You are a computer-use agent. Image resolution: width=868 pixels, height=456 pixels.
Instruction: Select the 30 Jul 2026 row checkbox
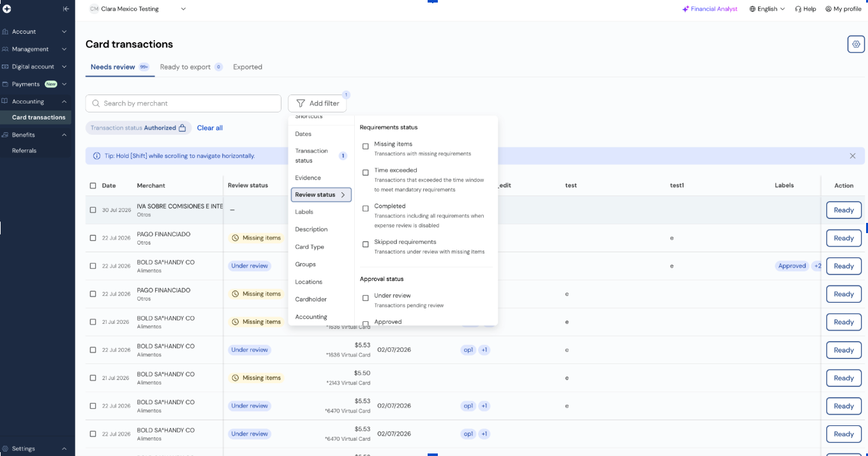(x=93, y=209)
